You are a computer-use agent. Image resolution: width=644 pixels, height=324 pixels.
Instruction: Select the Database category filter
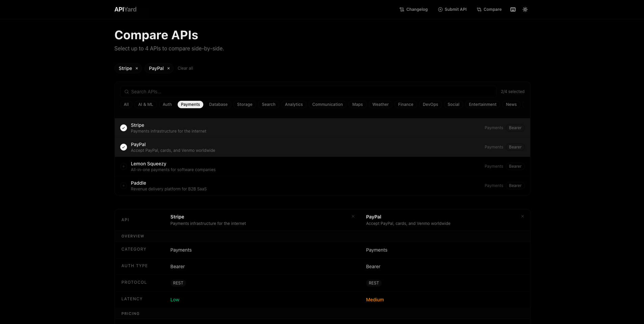coord(218,105)
